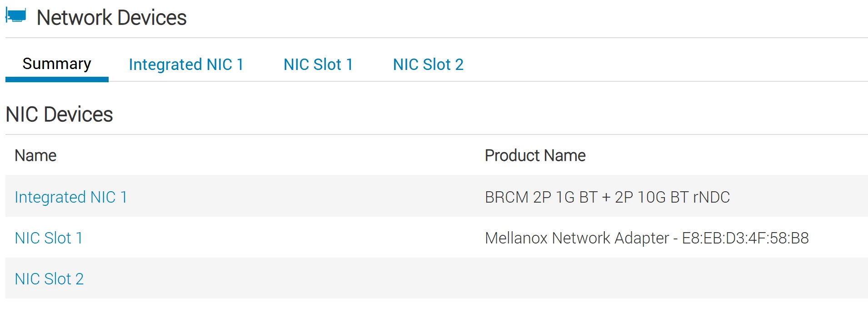Click the Network Devices page title
The image size is (868, 313).
point(111,18)
